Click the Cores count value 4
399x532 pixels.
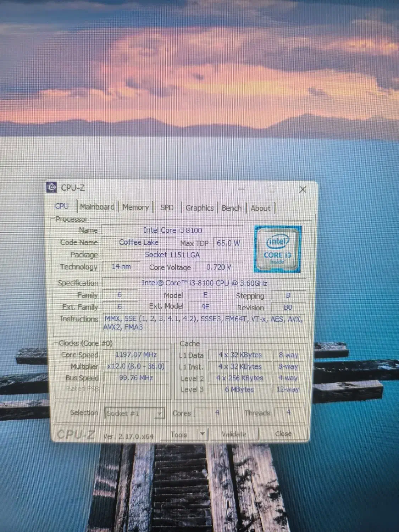click(217, 413)
